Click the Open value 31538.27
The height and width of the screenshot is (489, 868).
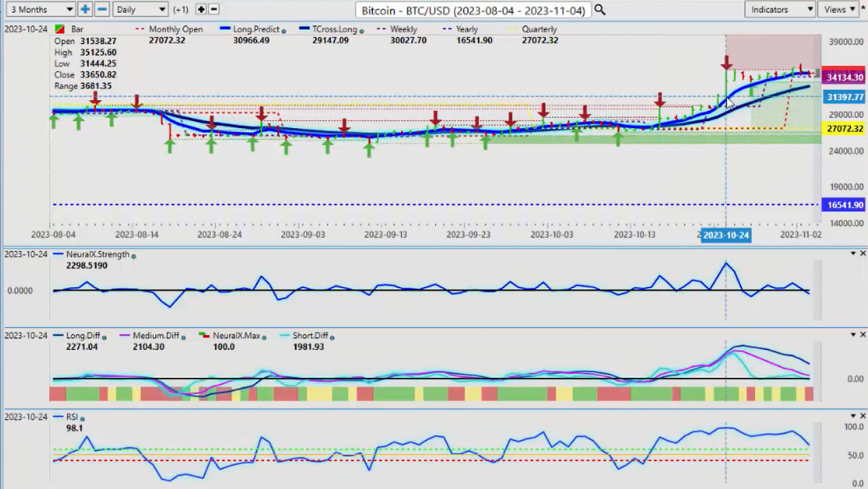(x=97, y=41)
